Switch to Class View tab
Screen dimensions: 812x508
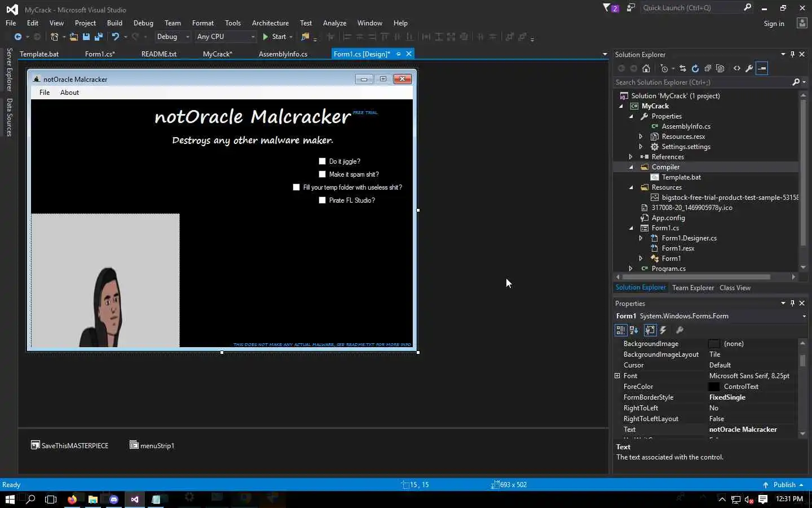click(735, 288)
